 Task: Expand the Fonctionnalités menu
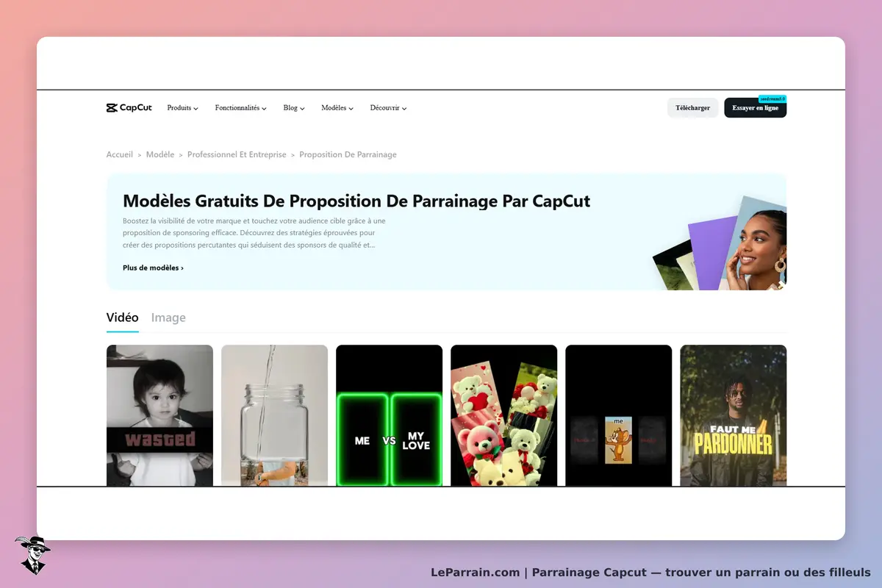(240, 108)
